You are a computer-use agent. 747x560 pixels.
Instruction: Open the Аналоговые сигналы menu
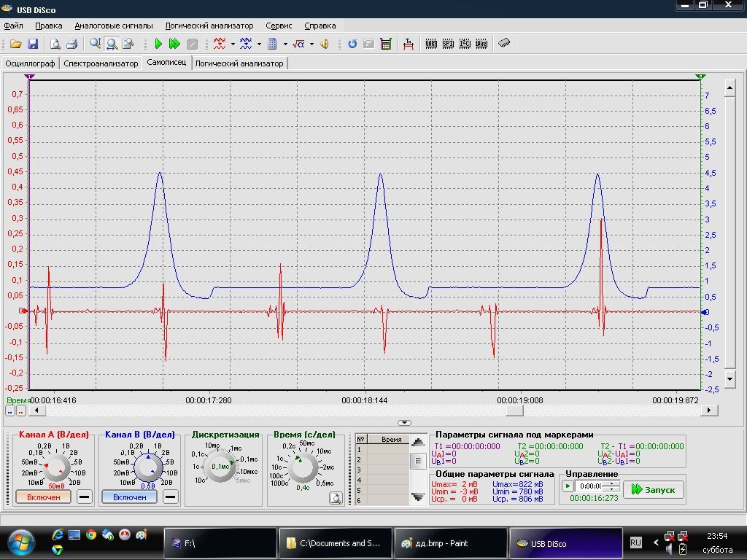coord(114,26)
